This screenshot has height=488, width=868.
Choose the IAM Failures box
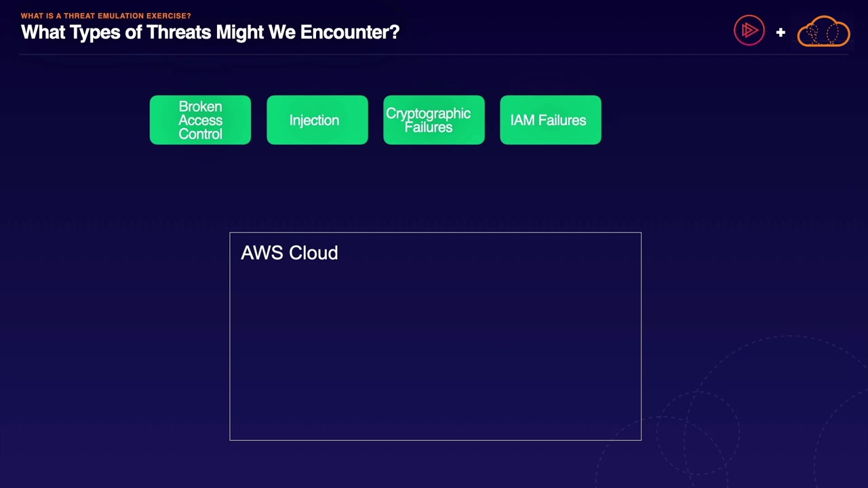tap(551, 120)
